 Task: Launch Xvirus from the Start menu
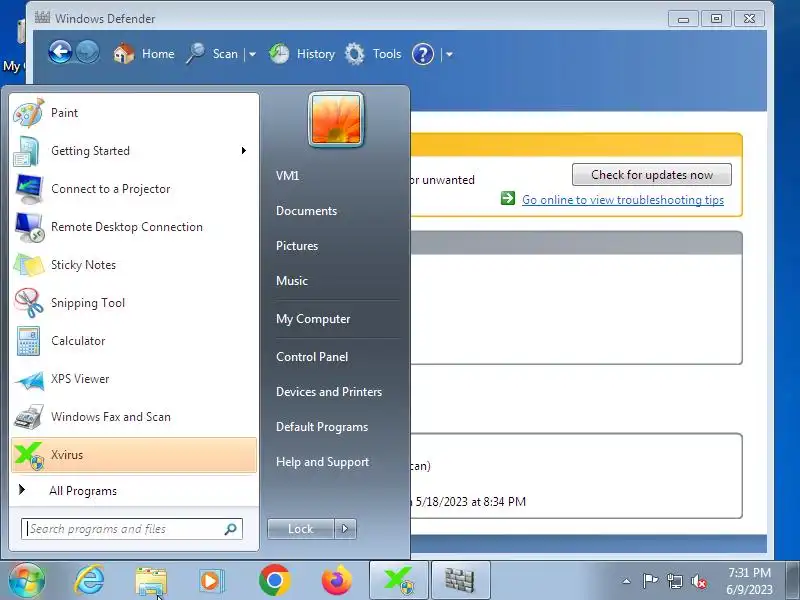134,455
